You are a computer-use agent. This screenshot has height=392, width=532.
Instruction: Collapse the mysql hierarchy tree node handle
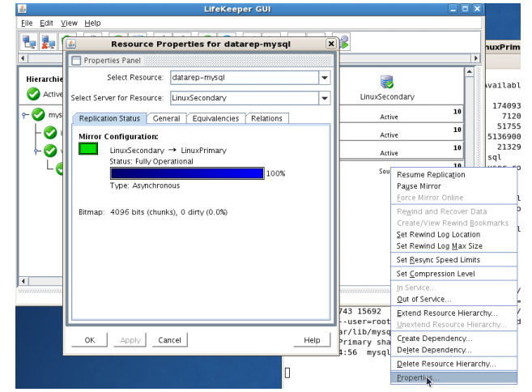pos(24,115)
